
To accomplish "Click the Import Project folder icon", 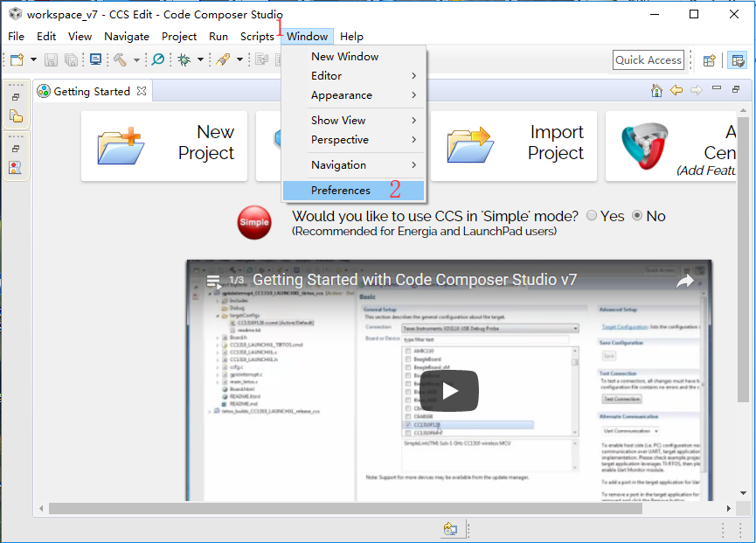I will (x=470, y=145).
